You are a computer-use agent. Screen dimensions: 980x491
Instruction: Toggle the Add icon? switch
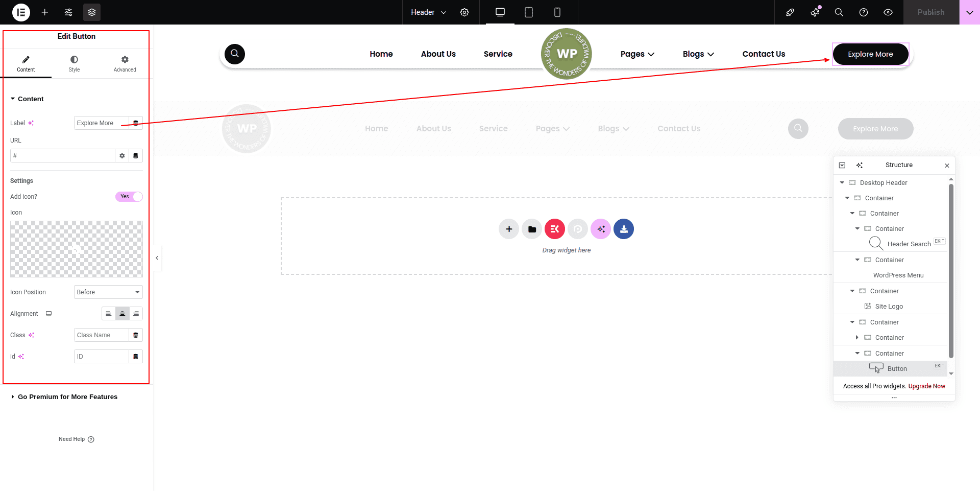tap(129, 197)
